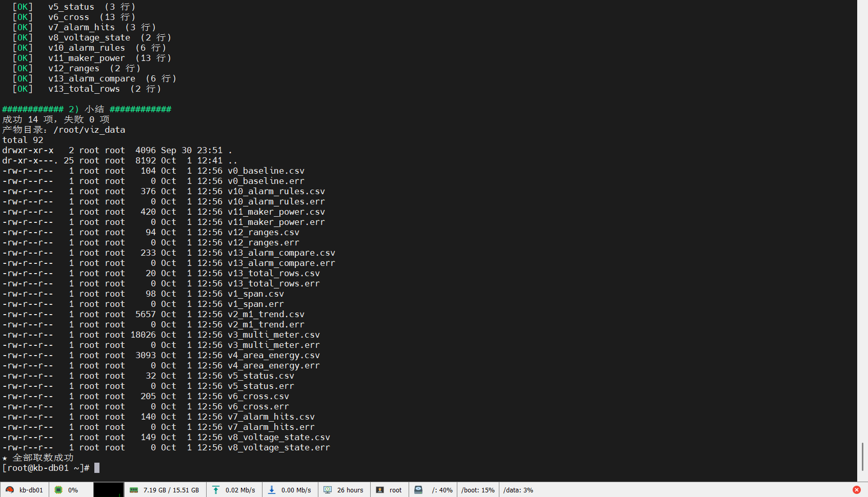Click the v13_alarm_compare.csv filename in listing
Screen dimensions: 868x497
click(281, 253)
